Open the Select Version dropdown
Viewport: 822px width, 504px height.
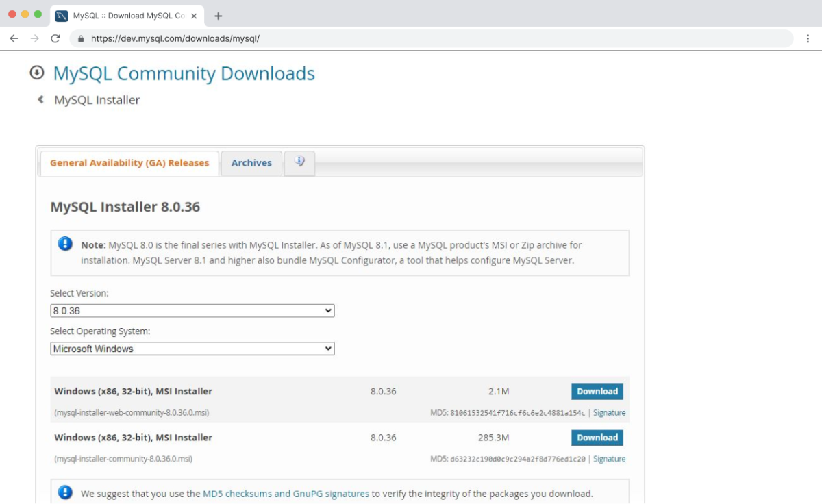tap(192, 310)
